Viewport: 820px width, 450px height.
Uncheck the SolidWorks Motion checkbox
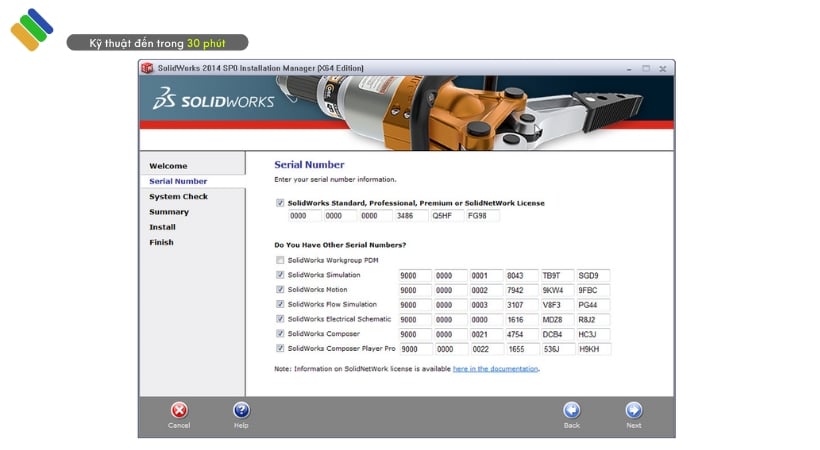(x=280, y=290)
